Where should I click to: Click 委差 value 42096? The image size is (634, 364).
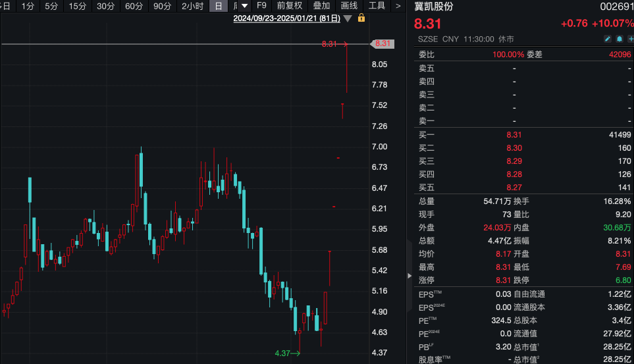pyautogui.click(x=620, y=55)
